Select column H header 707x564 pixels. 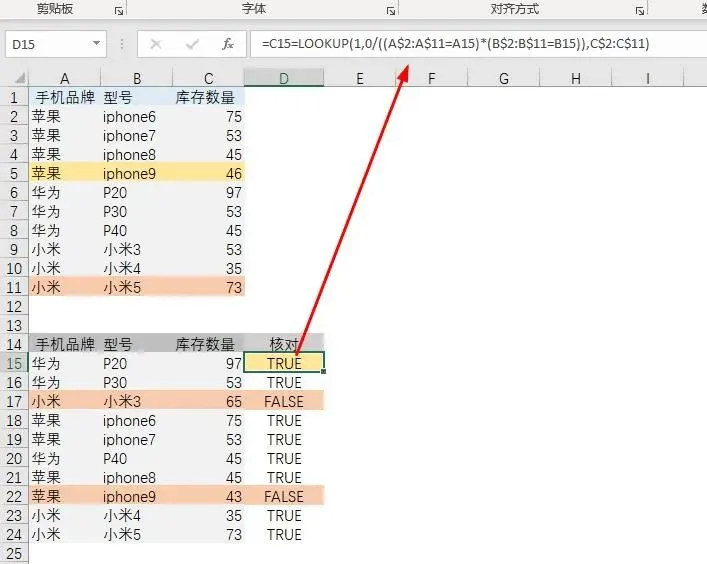pyautogui.click(x=576, y=78)
